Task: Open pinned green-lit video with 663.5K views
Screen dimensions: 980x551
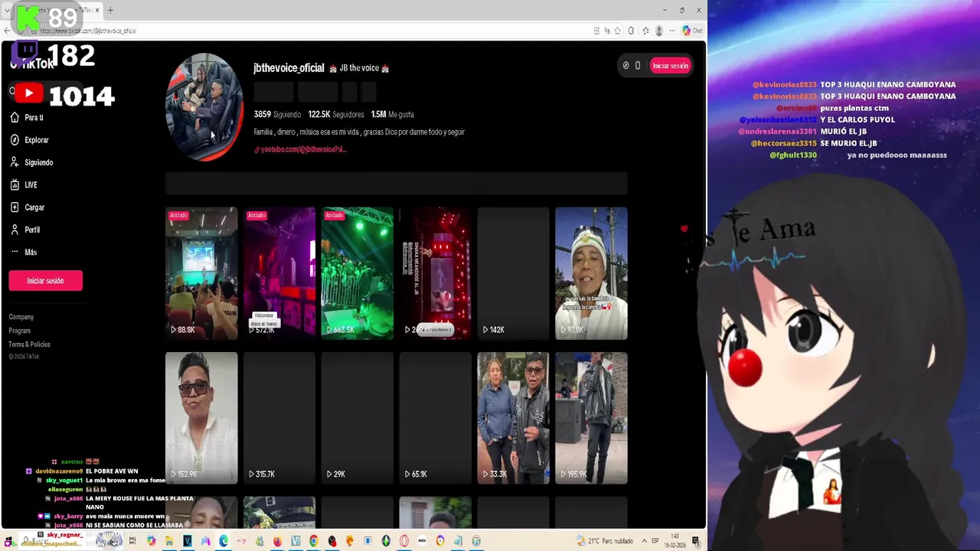Action: 358,273
